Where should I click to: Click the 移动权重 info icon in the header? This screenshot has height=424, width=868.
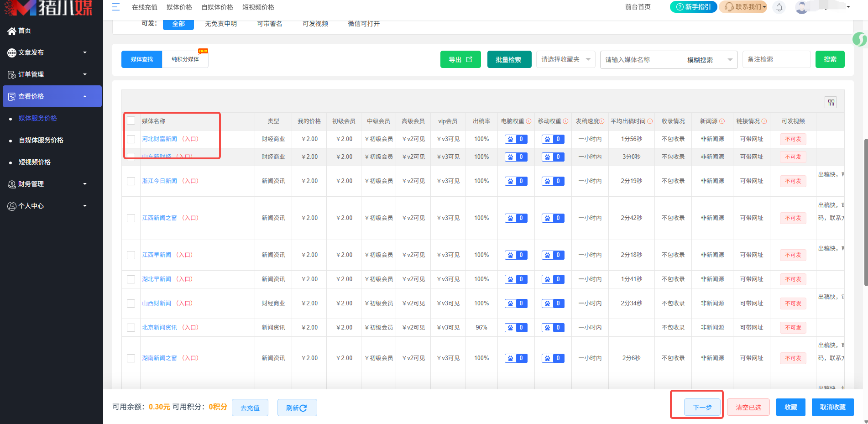(565, 121)
